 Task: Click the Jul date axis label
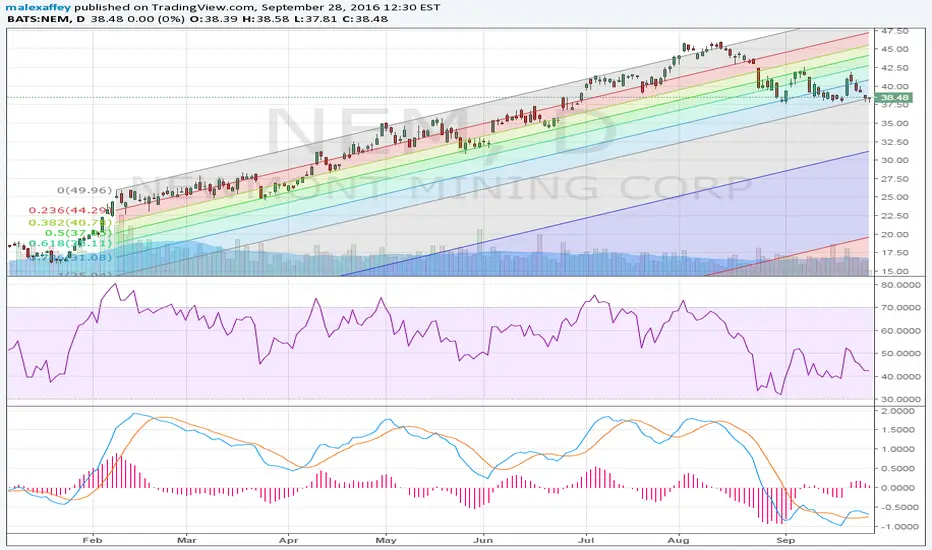pos(586,540)
